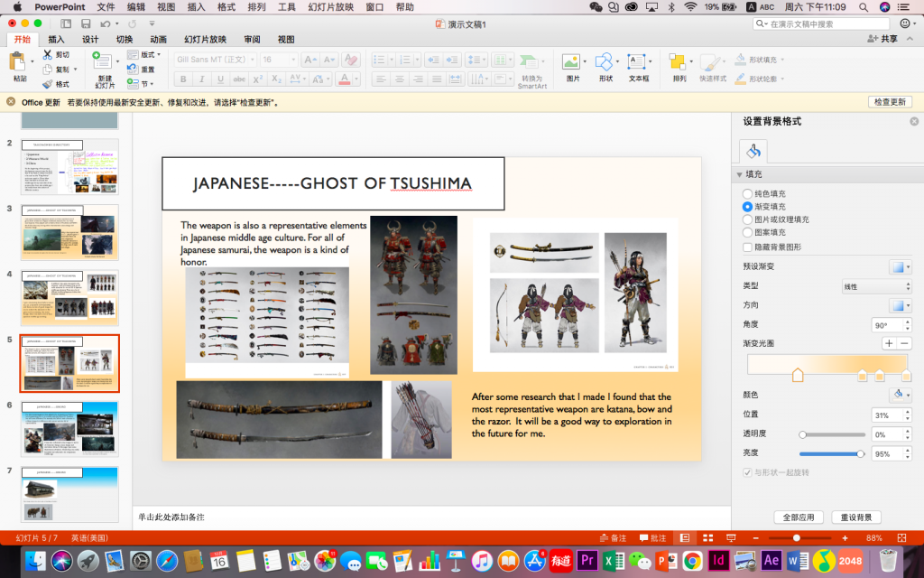Open the Format menu in menu bar
The height and width of the screenshot is (578, 924).
click(x=226, y=7)
